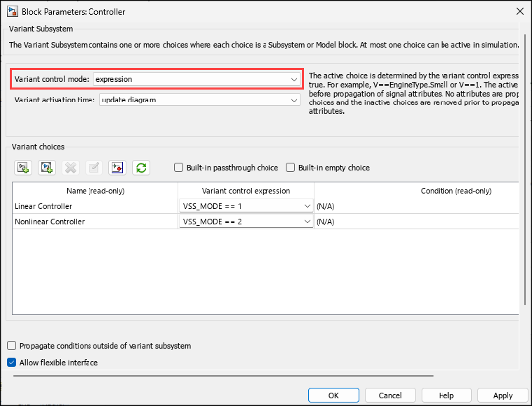Viewport: 532px width, 406px height.
Task: Check Propagate conditions outside of variant subsystem
Action: pyautogui.click(x=12, y=346)
